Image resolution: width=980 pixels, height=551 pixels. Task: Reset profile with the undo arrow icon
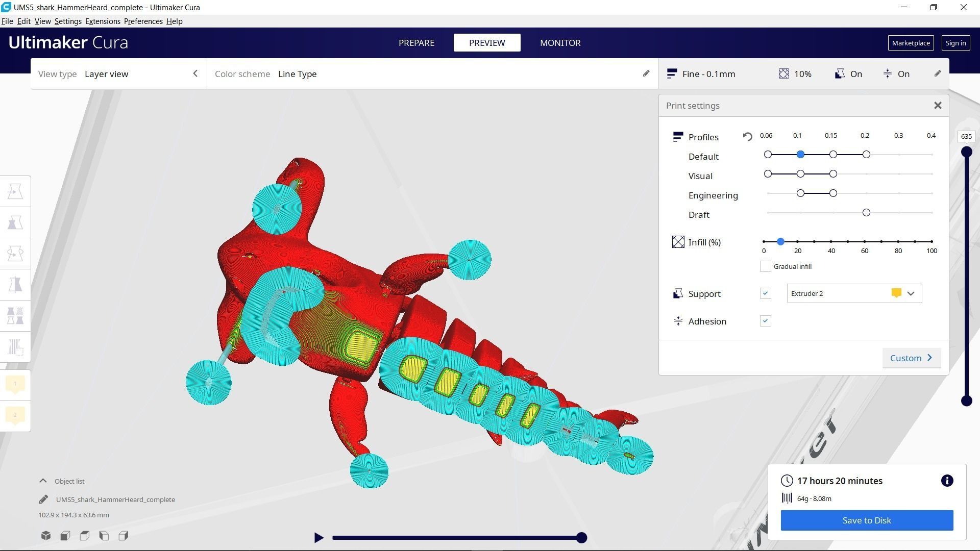(x=747, y=137)
